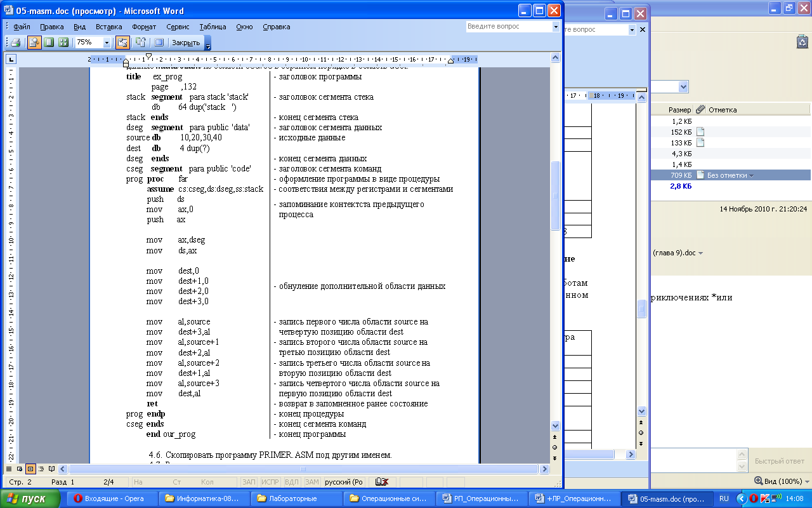Click the Full Screen icon
The height and width of the screenshot is (508, 812).
159,43
